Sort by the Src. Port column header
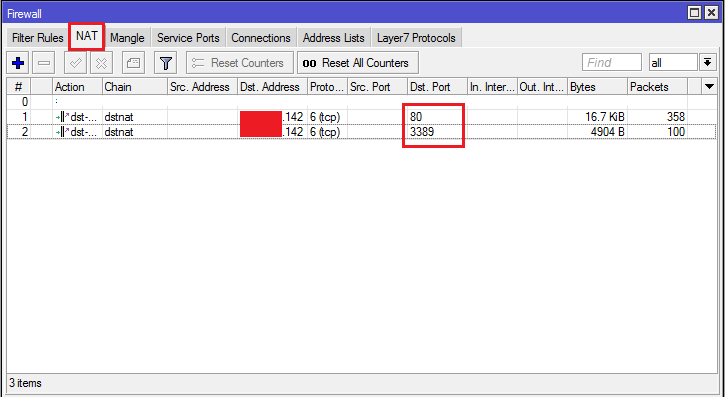Viewport: 725px width, 397px height. [377, 87]
